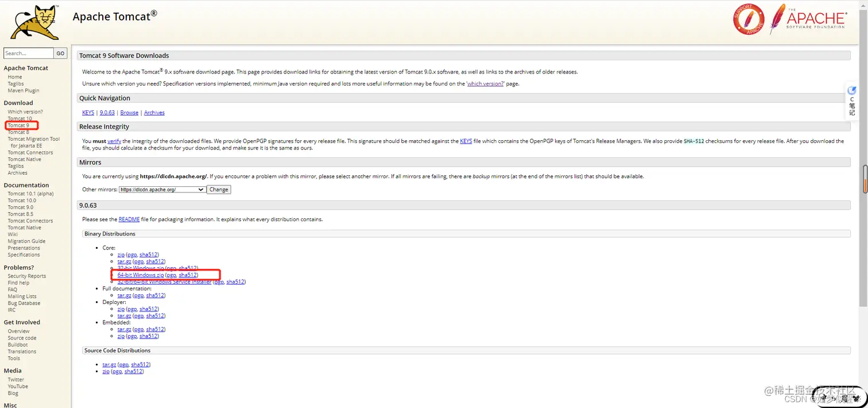Click KEYS in Quick Navigation

[x=88, y=113]
